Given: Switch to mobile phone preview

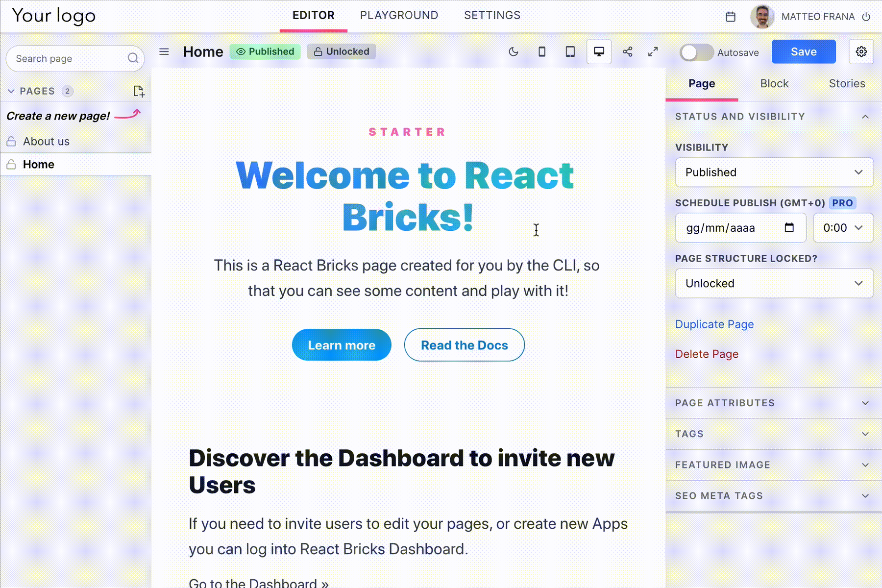Looking at the screenshot, I should (542, 51).
